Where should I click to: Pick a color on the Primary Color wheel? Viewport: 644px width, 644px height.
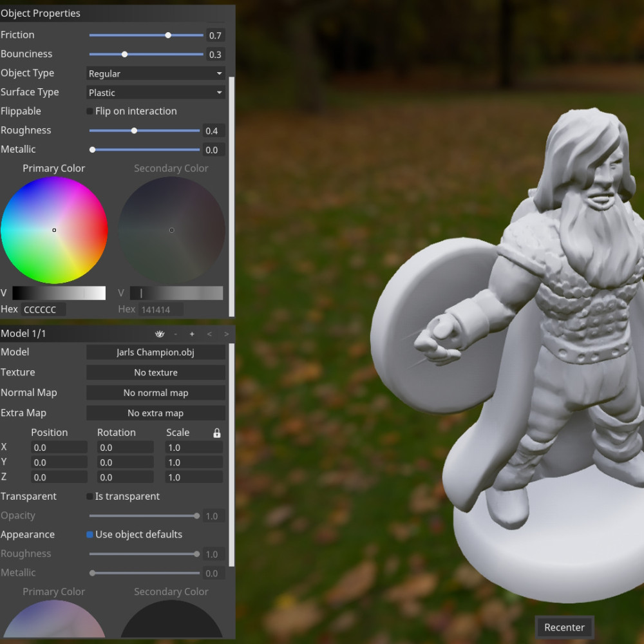pyautogui.click(x=54, y=231)
